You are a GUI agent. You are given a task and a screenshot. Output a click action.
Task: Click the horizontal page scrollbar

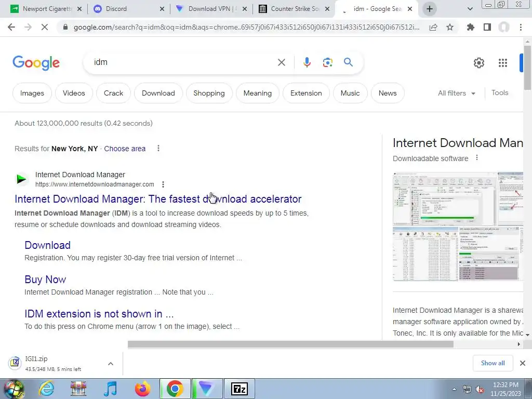point(290,344)
